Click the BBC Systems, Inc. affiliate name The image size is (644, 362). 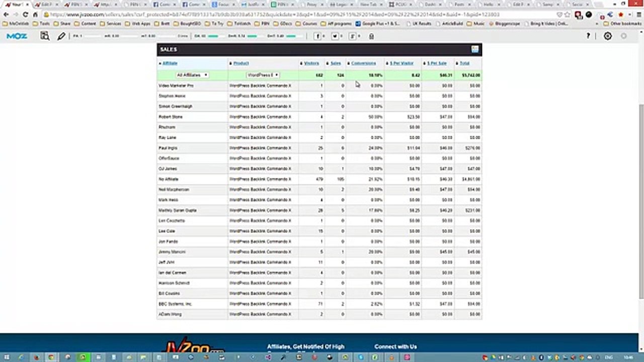[175, 304]
